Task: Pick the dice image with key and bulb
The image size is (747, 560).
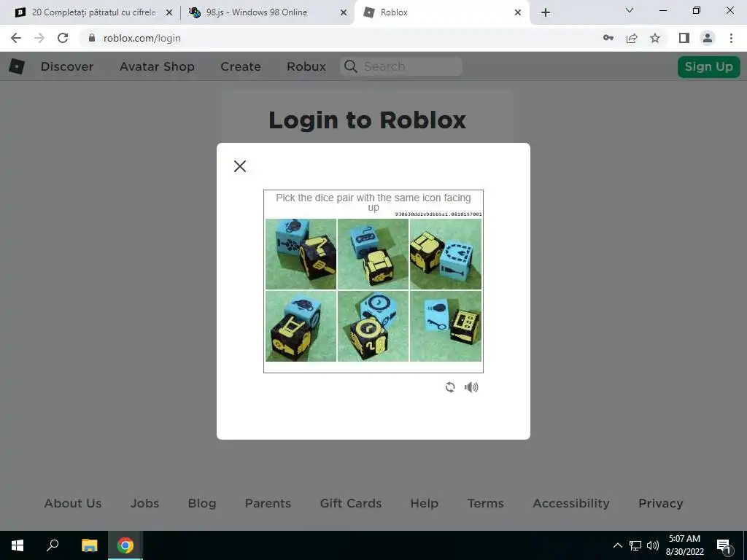Action: pyautogui.click(x=446, y=326)
